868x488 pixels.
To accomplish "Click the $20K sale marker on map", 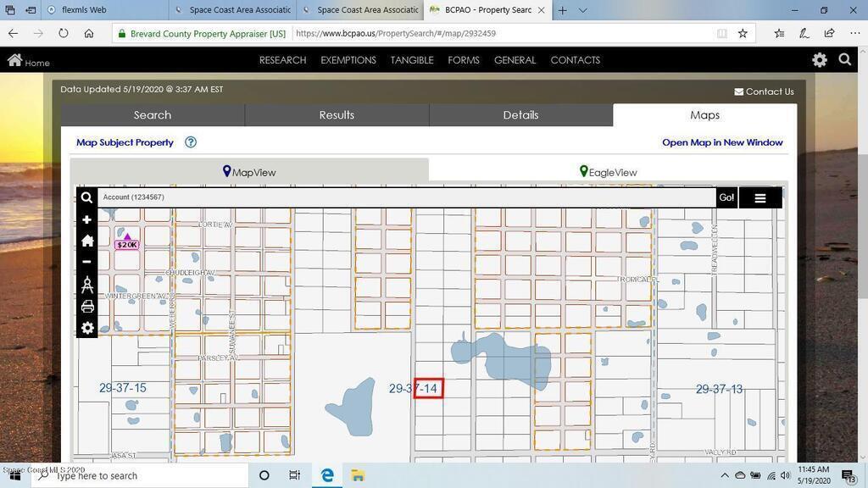I will click(127, 243).
